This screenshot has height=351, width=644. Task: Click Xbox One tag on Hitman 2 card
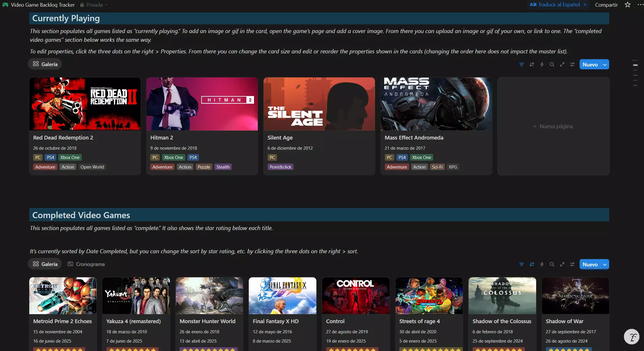173,157
